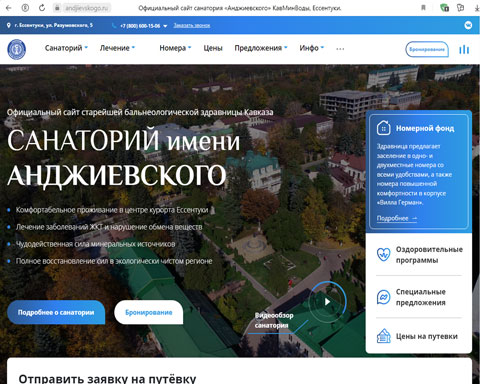The width and height of the screenshot is (480, 384).
Task: Click 'Полное восстановление сил' bullet line
Action: tap(114, 261)
